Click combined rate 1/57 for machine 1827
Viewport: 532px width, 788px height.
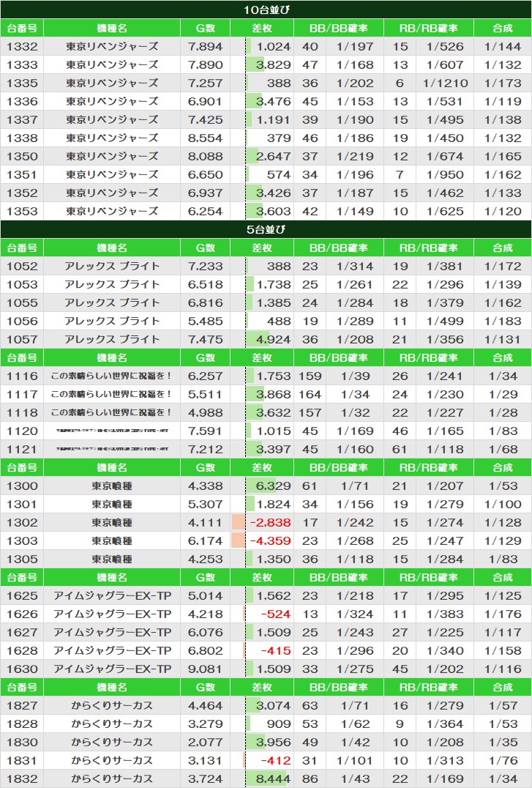point(503,705)
